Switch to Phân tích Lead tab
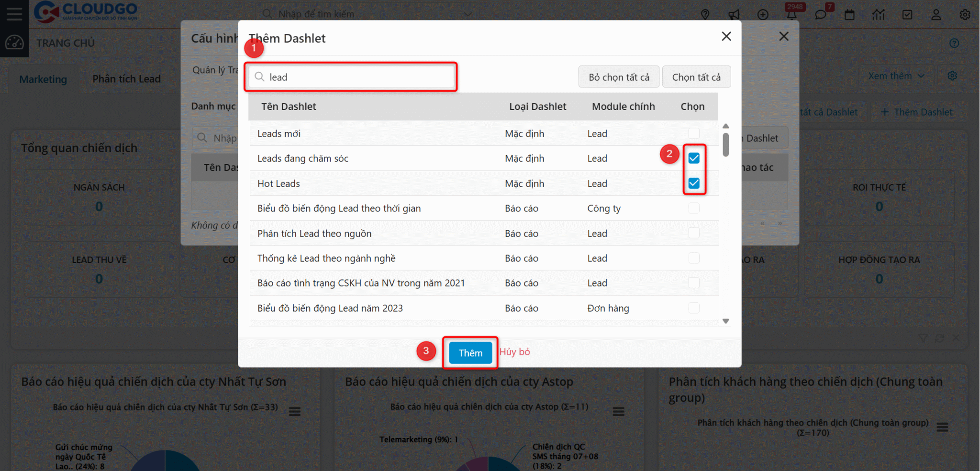Viewport: 980px width, 471px height. point(126,79)
